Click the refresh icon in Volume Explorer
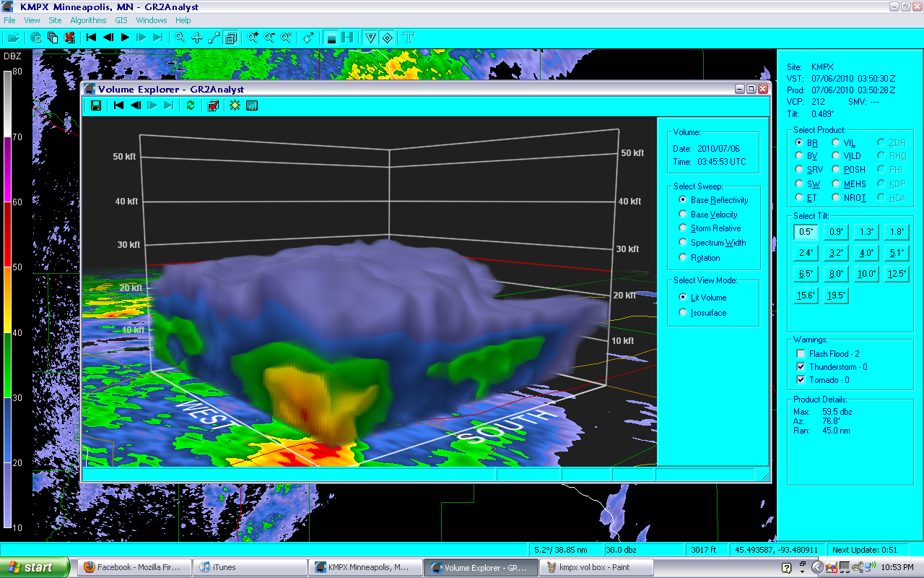 click(189, 105)
